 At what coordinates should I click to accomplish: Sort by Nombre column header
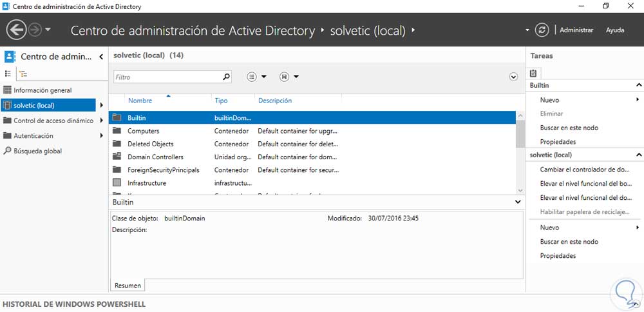140,101
